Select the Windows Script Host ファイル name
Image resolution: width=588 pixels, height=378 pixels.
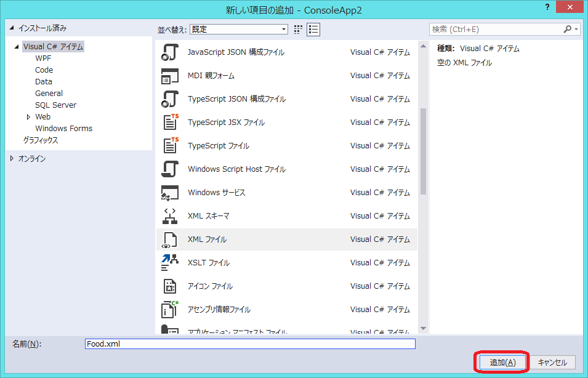click(x=236, y=169)
